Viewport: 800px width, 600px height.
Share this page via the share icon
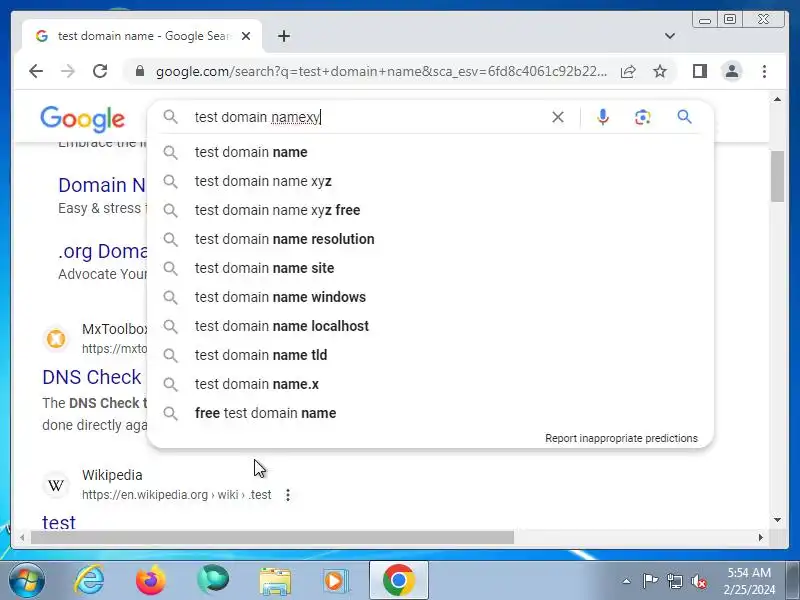[x=628, y=71]
